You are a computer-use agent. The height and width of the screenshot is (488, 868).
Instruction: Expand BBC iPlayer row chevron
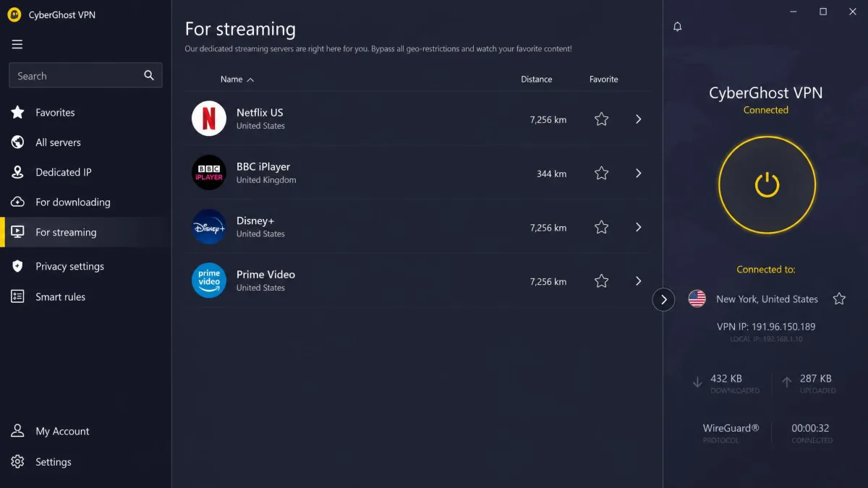638,174
